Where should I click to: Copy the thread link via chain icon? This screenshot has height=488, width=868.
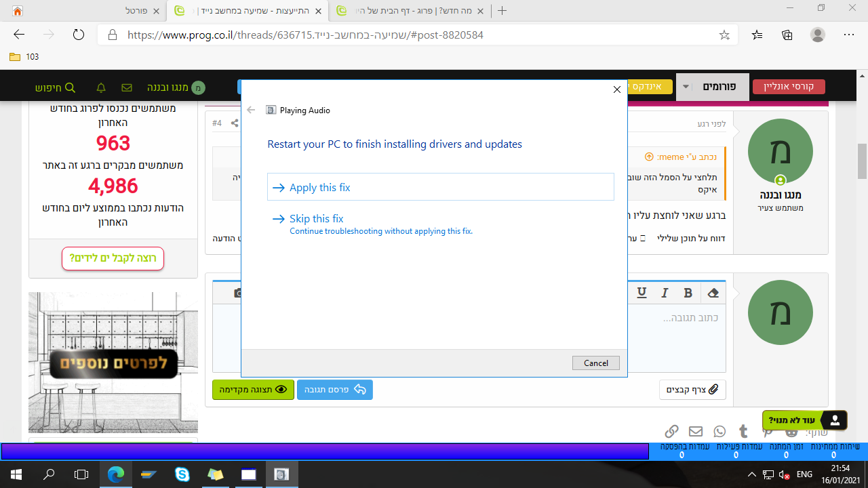[x=671, y=431]
